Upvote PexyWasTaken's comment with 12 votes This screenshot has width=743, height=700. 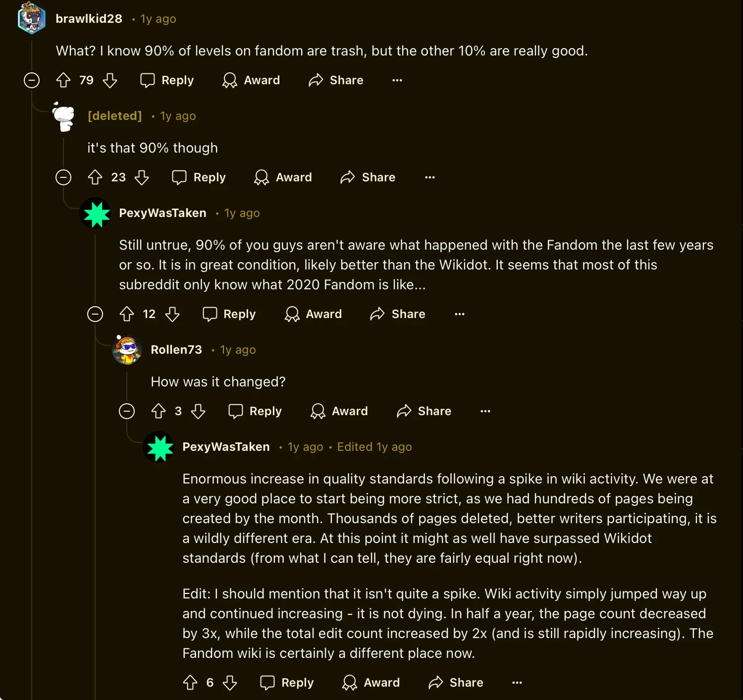(127, 314)
